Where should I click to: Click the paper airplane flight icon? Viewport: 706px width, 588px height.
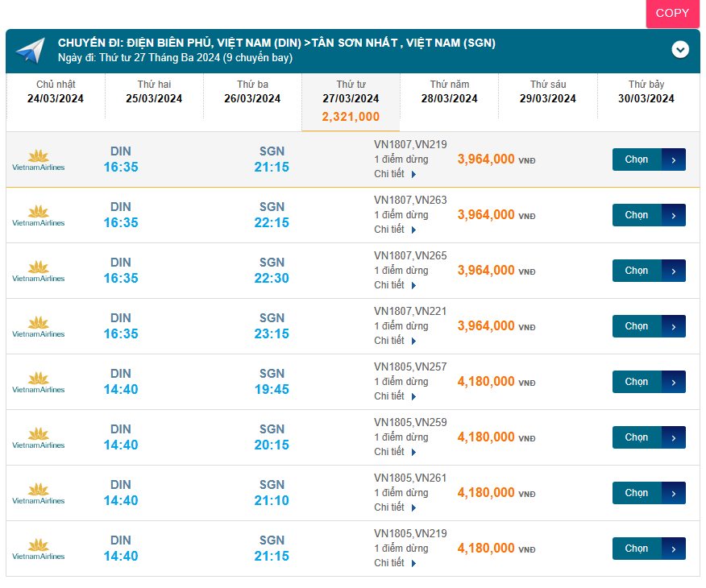[x=30, y=51]
